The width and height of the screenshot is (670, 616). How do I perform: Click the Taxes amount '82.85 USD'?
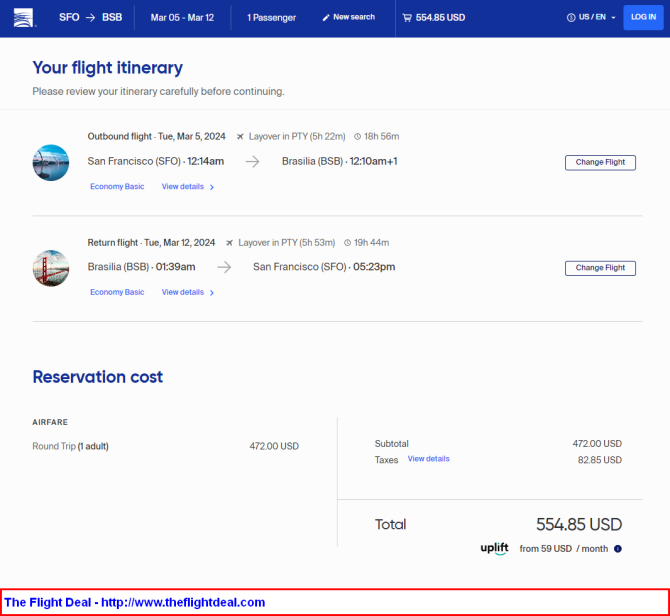pyautogui.click(x=599, y=460)
